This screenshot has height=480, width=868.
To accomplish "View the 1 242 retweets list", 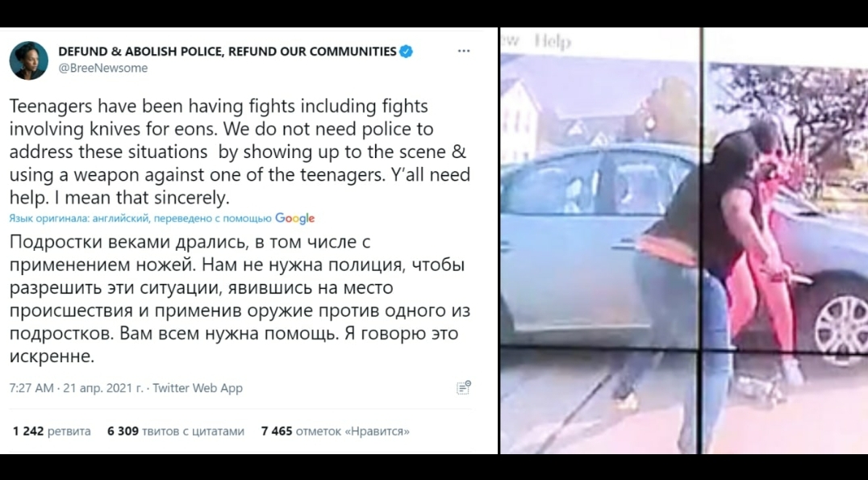I will [x=52, y=432].
